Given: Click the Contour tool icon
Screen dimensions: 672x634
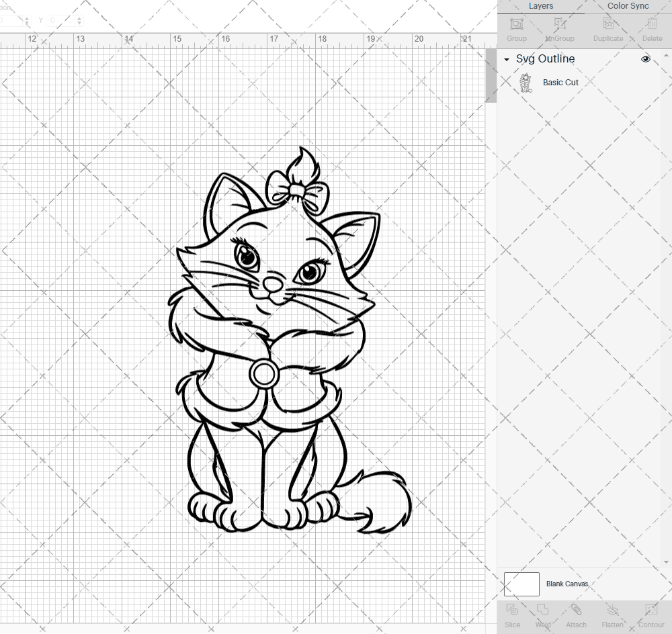Looking at the screenshot, I should 651,610.
